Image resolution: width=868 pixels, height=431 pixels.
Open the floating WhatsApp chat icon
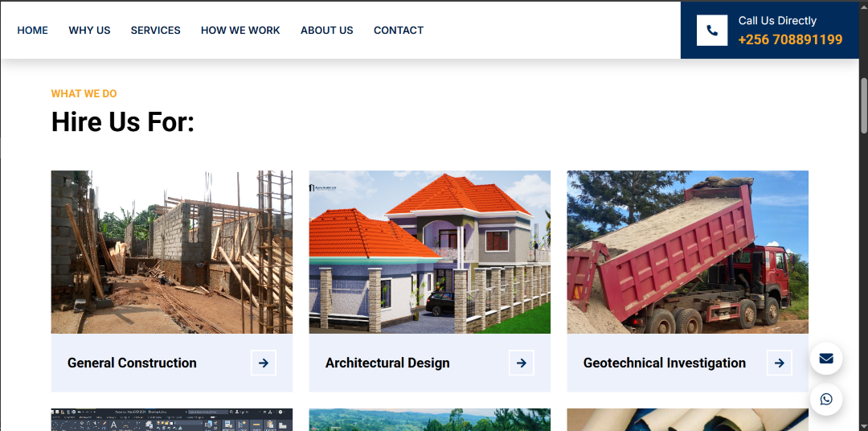[826, 399]
